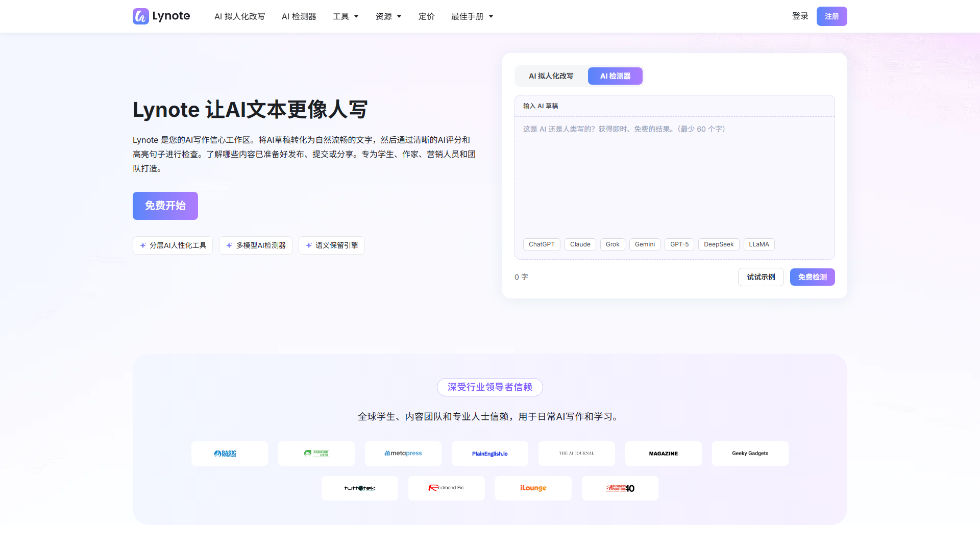
Task: Select the metapress logo card
Action: 403,454
